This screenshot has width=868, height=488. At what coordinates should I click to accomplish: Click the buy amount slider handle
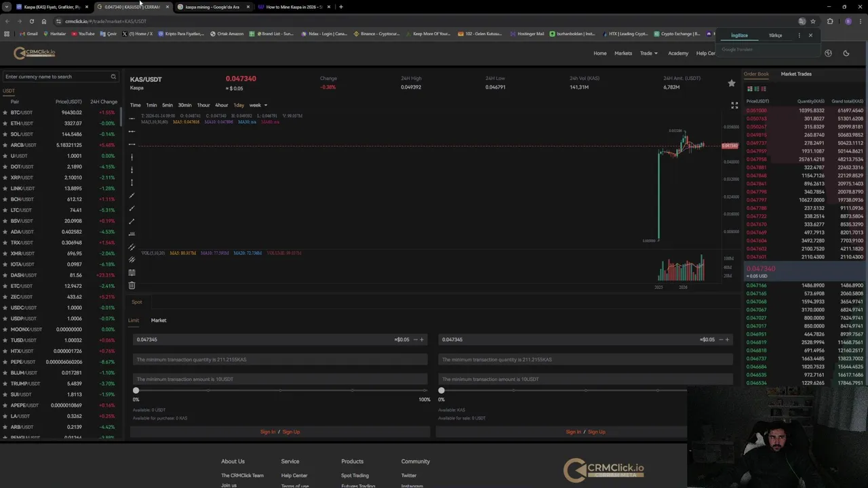click(136, 390)
